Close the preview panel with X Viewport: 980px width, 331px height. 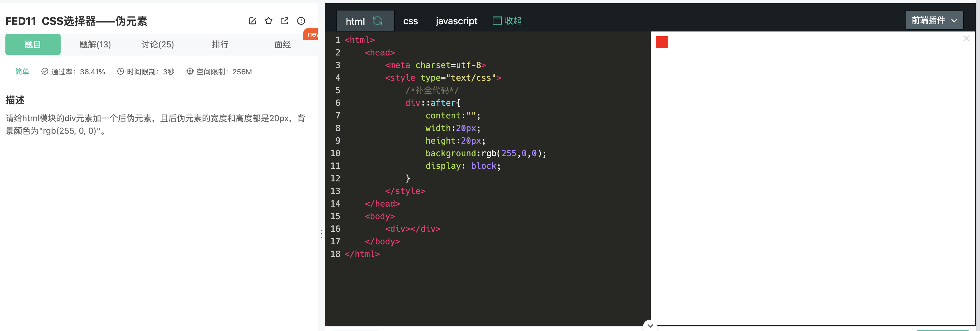tap(966, 38)
